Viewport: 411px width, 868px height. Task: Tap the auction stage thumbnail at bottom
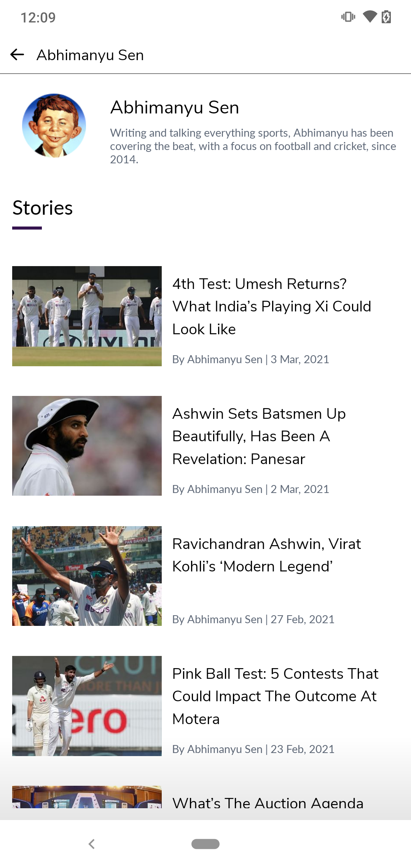(x=87, y=797)
